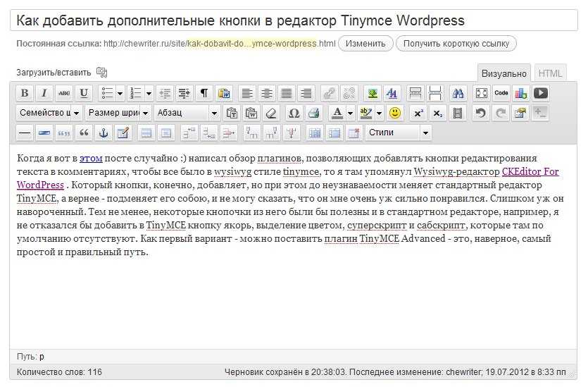Image resolution: width=588 pixels, height=387 pixels.
Task: Click the indent icon
Action: 184,93
